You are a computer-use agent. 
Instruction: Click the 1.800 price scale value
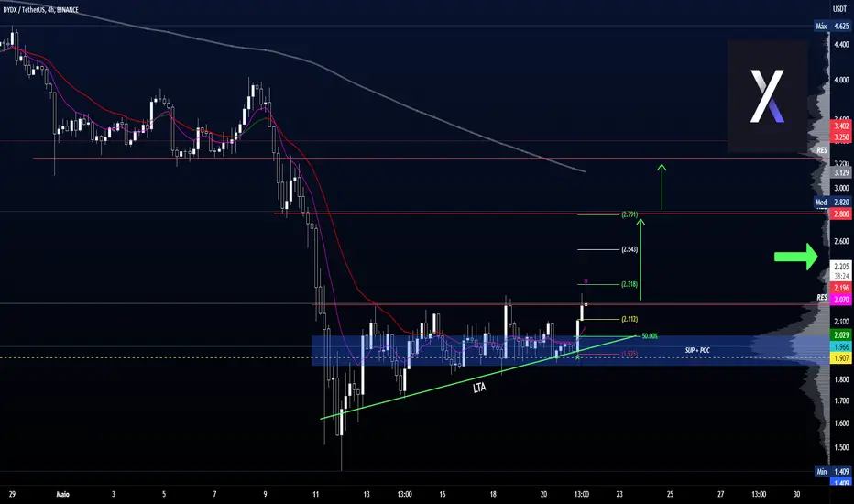(841, 379)
